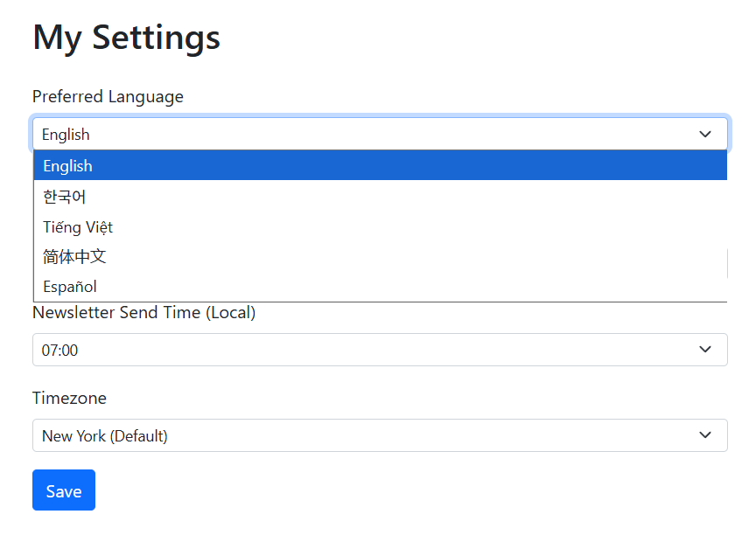Click the chevron arrow beside 07:00

(705, 350)
